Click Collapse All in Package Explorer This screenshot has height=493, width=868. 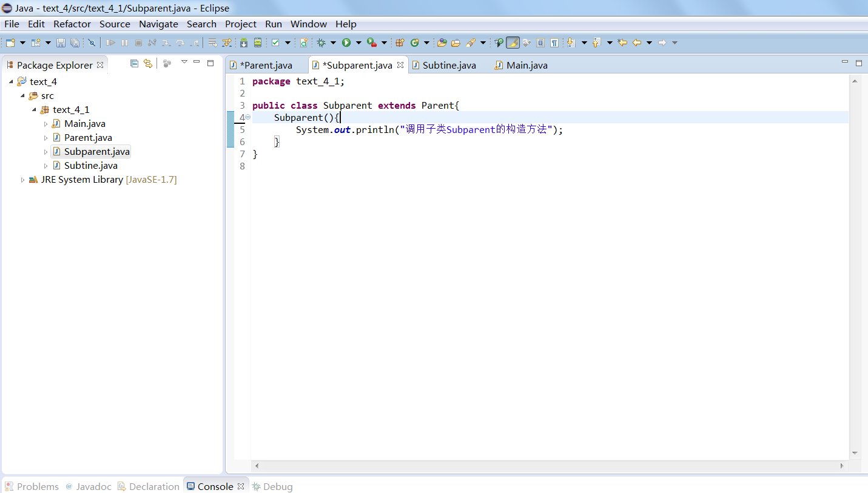[134, 63]
